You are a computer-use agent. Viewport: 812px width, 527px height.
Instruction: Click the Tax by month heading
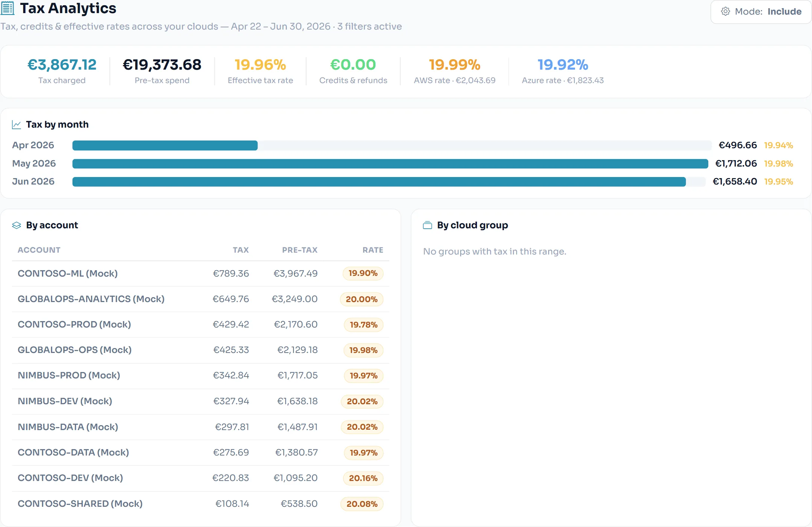pos(57,125)
